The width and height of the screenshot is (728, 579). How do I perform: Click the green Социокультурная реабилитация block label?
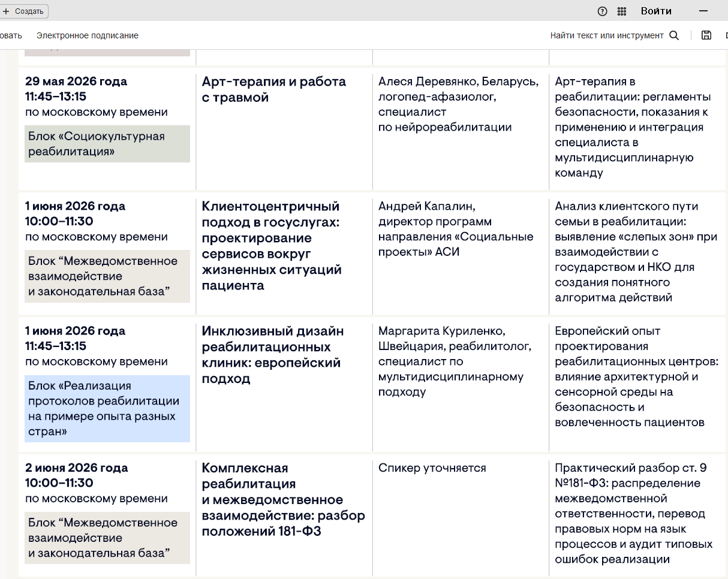click(x=107, y=144)
